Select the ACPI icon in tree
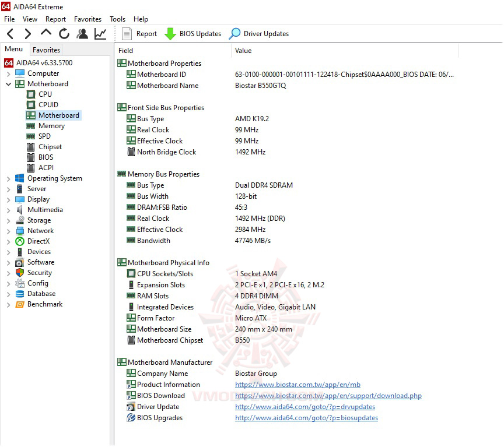The height and width of the screenshot is (447, 504). point(31,168)
